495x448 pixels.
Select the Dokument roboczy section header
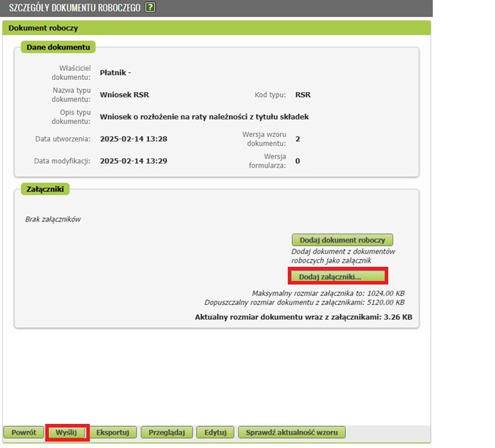[x=216, y=28]
